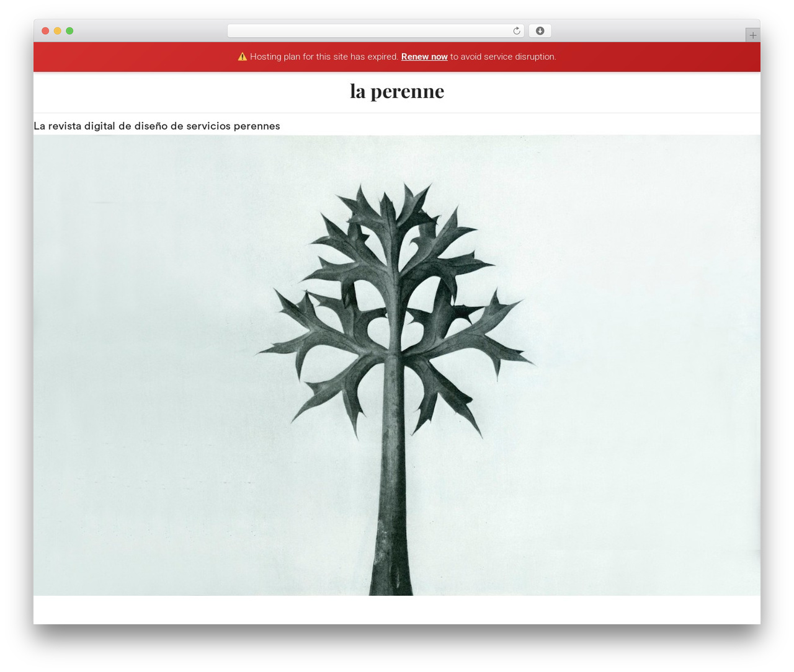Click the warning triangle icon in banner
Screen dimensions: 794x672
point(243,56)
